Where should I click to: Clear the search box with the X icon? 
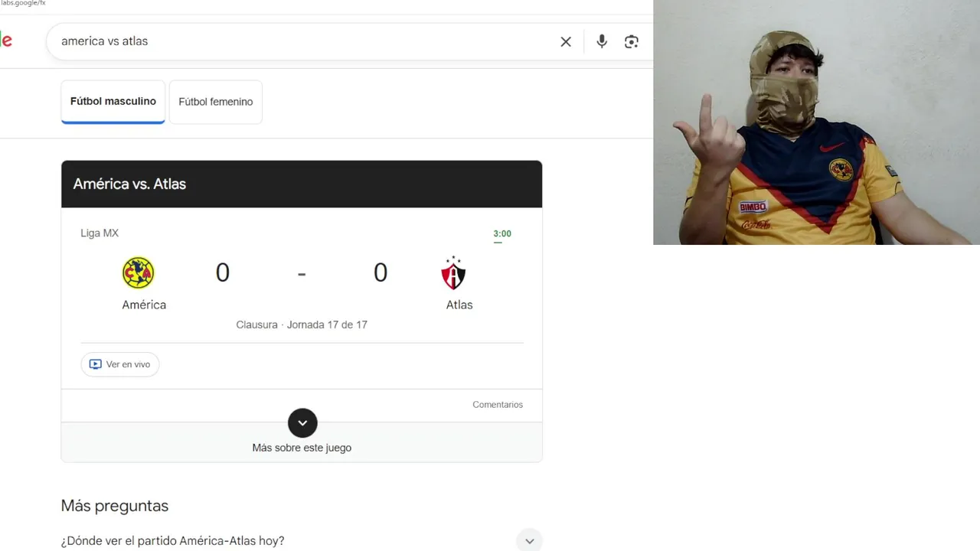point(566,42)
